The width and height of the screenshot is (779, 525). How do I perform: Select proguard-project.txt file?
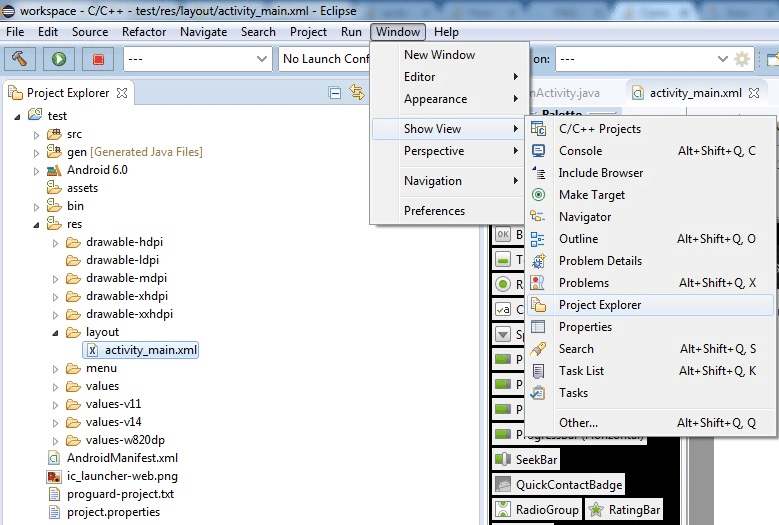(x=111, y=494)
